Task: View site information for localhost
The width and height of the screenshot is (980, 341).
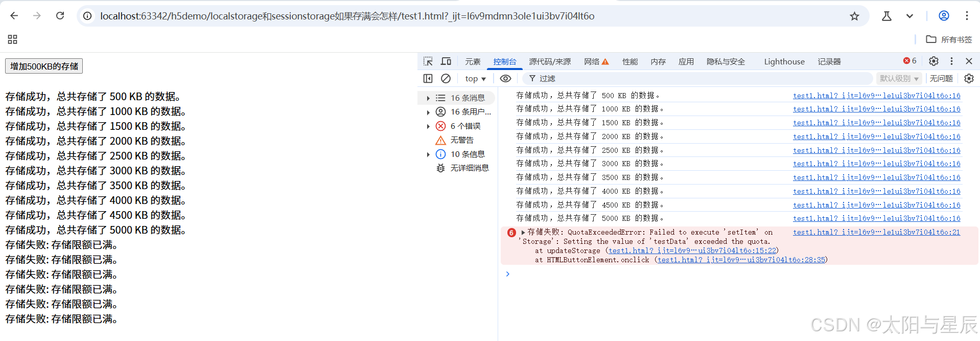Action: click(87, 16)
